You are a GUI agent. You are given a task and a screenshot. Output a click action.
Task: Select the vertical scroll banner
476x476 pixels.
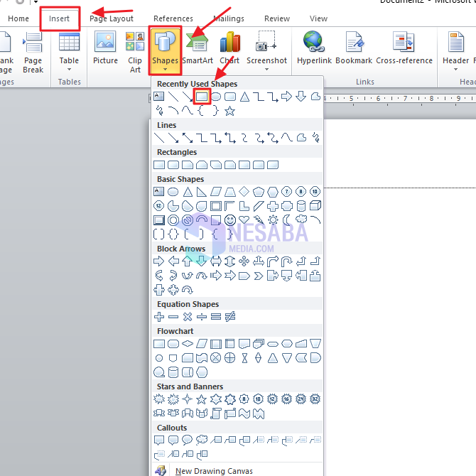(216, 413)
